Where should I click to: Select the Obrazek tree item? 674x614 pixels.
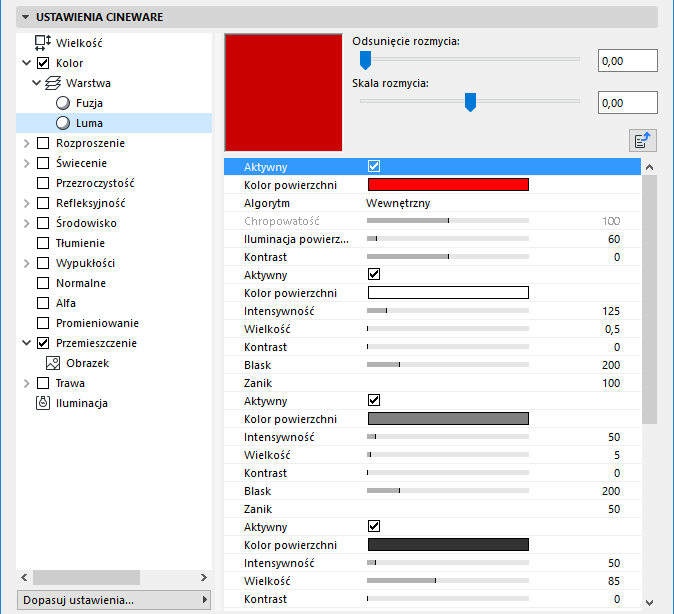click(88, 363)
